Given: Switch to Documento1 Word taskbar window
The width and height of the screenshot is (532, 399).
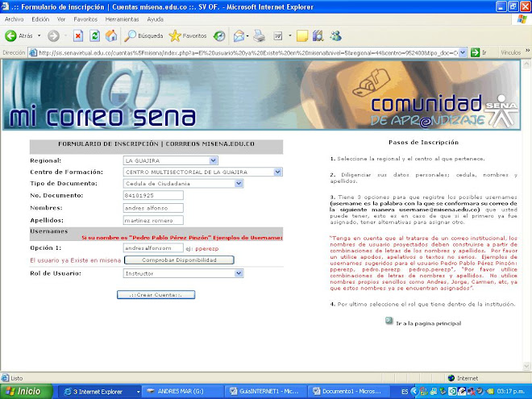Looking at the screenshot, I should click(x=348, y=392).
